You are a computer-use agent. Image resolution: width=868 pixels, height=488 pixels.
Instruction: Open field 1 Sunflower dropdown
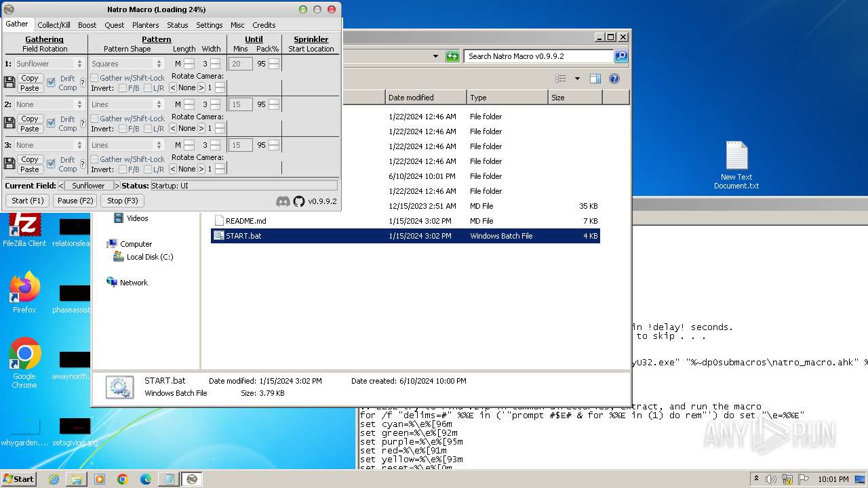(49, 64)
